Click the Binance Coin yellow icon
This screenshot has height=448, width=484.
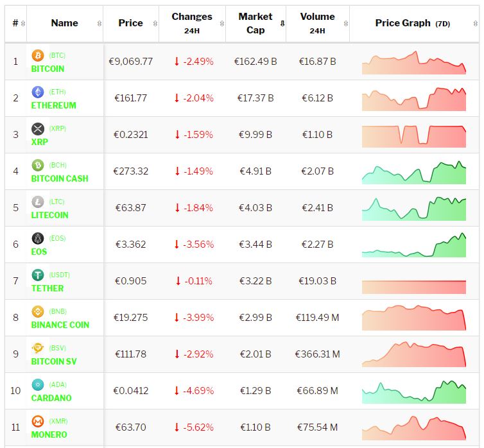pos(38,312)
